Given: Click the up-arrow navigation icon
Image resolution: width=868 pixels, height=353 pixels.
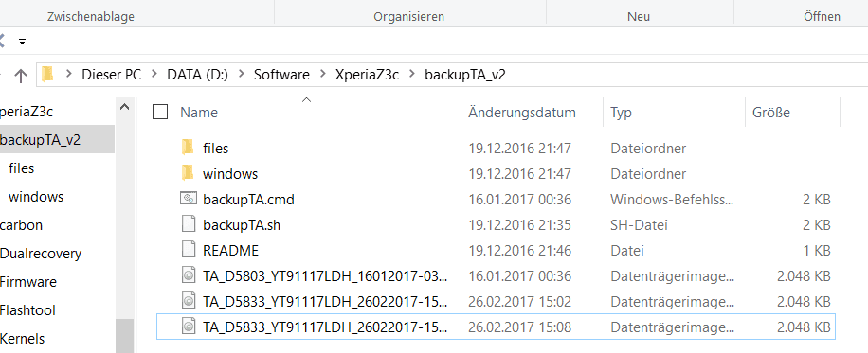Looking at the screenshot, I should click(21, 75).
